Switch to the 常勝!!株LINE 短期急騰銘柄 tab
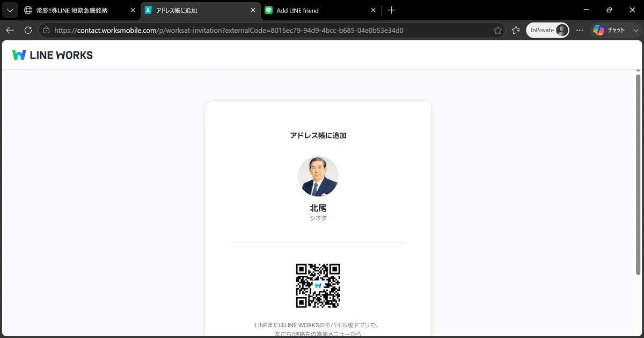Screen dimensions: 644x338 click(x=79, y=10)
